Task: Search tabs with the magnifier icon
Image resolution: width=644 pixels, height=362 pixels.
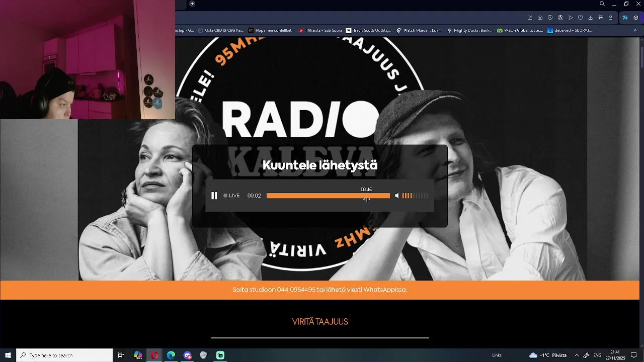Action: [x=602, y=4]
